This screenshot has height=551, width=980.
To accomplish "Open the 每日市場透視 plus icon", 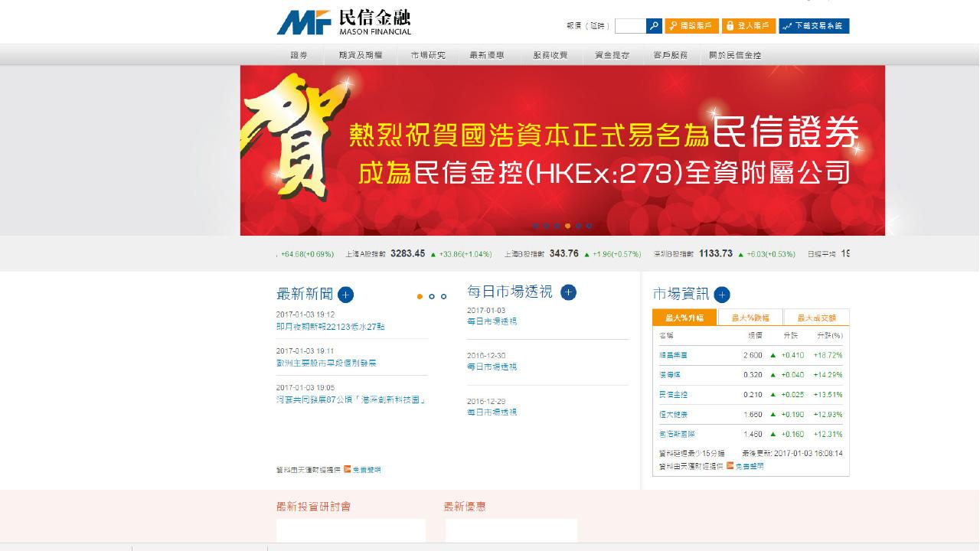I will (x=568, y=292).
